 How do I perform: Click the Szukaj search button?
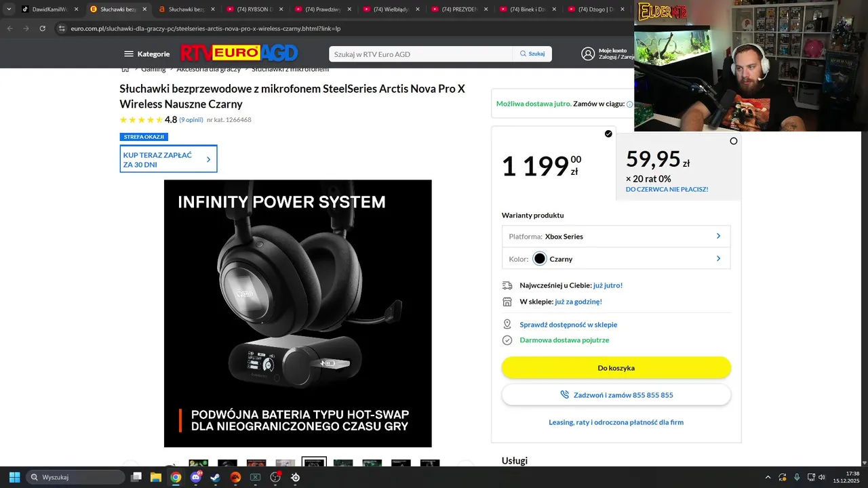[x=532, y=54]
